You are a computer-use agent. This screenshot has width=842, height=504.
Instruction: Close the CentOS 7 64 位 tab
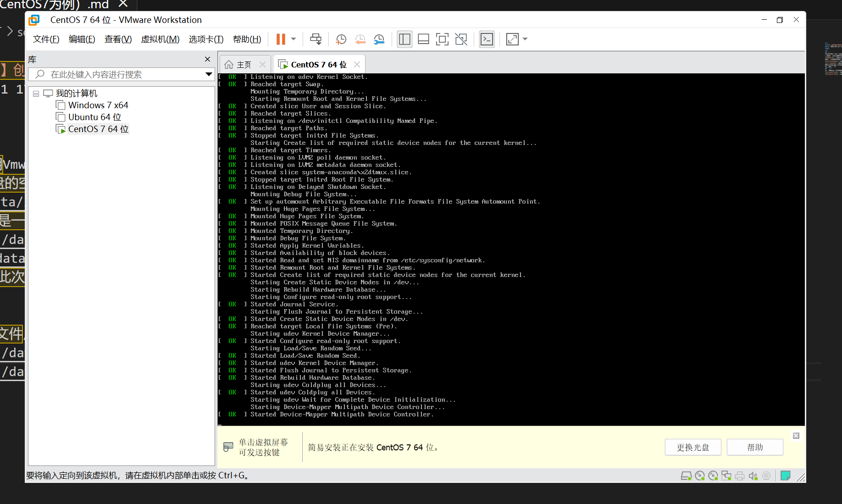pyautogui.click(x=357, y=65)
